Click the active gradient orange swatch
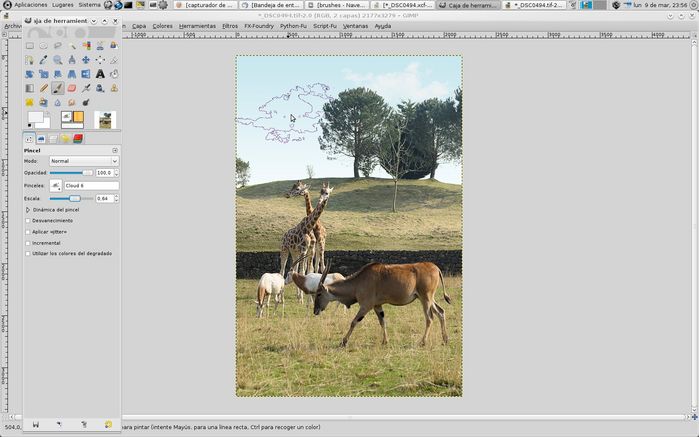The width and height of the screenshot is (699, 437). pyautogui.click(x=78, y=117)
